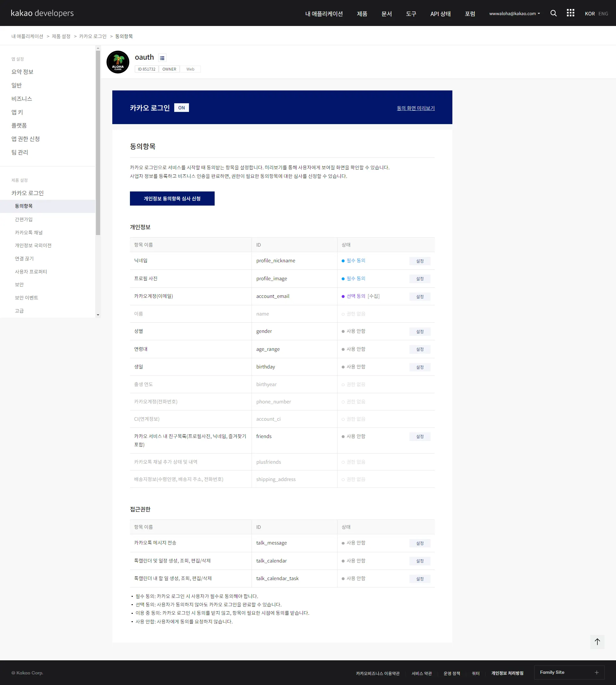The image size is (616, 685).
Task: Click the ALOHA Class app logo
Action: tap(118, 62)
